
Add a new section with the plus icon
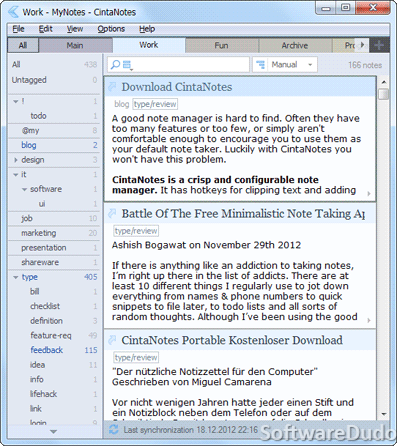(x=379, y=45)
